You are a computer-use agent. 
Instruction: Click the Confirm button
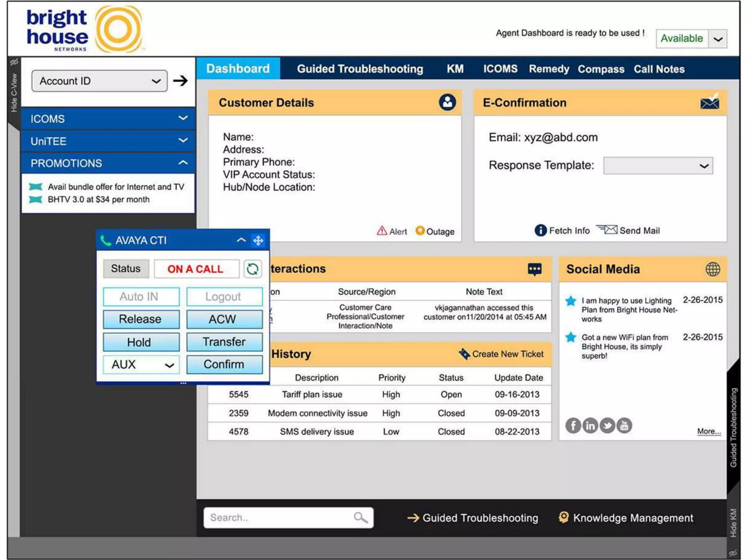pyautogui.click(x=224, y=365)
